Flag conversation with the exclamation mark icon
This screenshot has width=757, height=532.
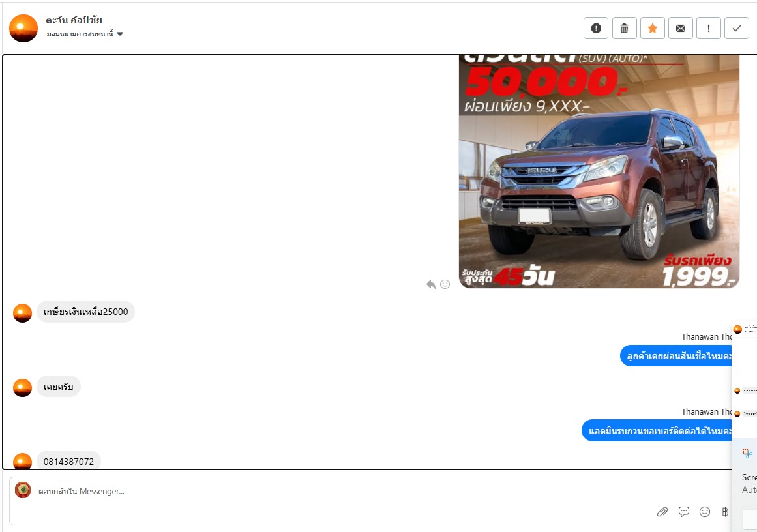tap(708, 28)
